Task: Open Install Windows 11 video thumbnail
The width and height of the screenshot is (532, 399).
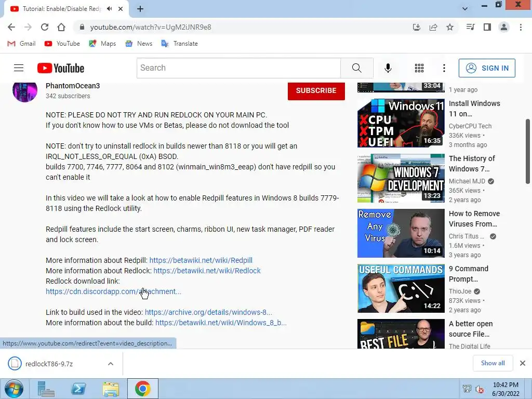Action: 401,123
